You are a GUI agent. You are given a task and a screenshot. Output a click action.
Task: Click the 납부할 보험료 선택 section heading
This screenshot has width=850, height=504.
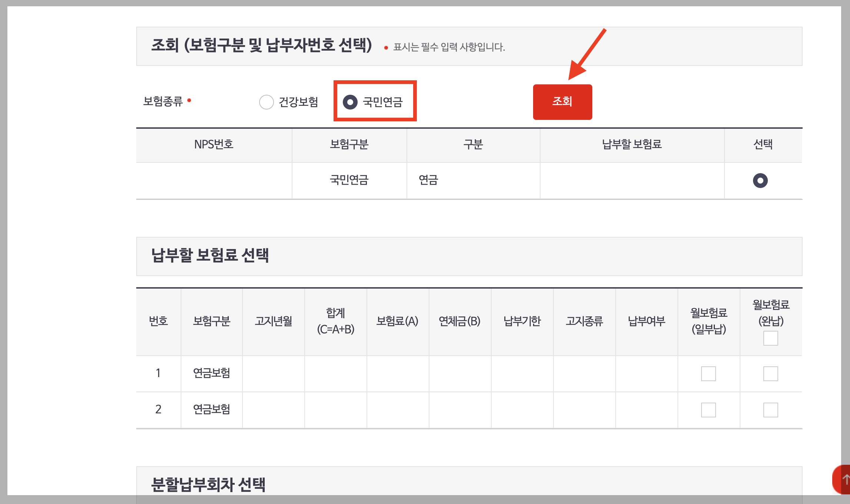pyautogui.click(x=210, y=255)
